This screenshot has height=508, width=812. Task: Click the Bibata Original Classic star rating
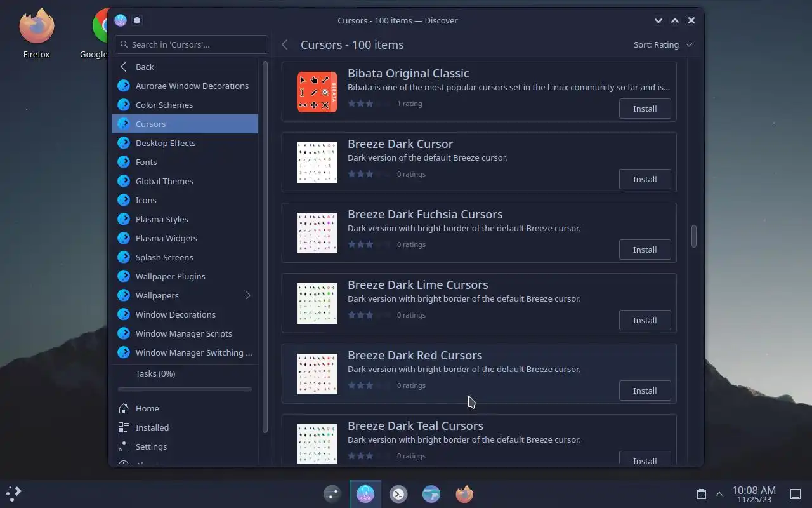coord(369,104)
